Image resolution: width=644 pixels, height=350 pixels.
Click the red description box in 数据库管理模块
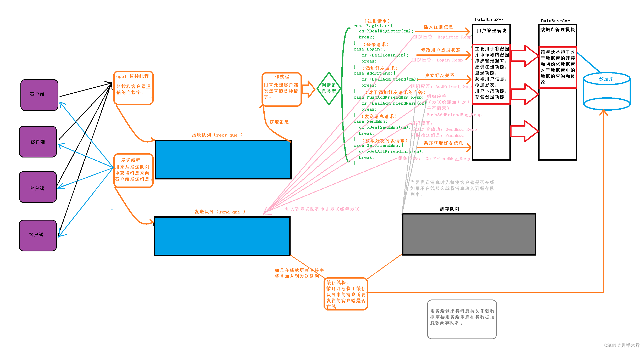[x=557, y=67]
